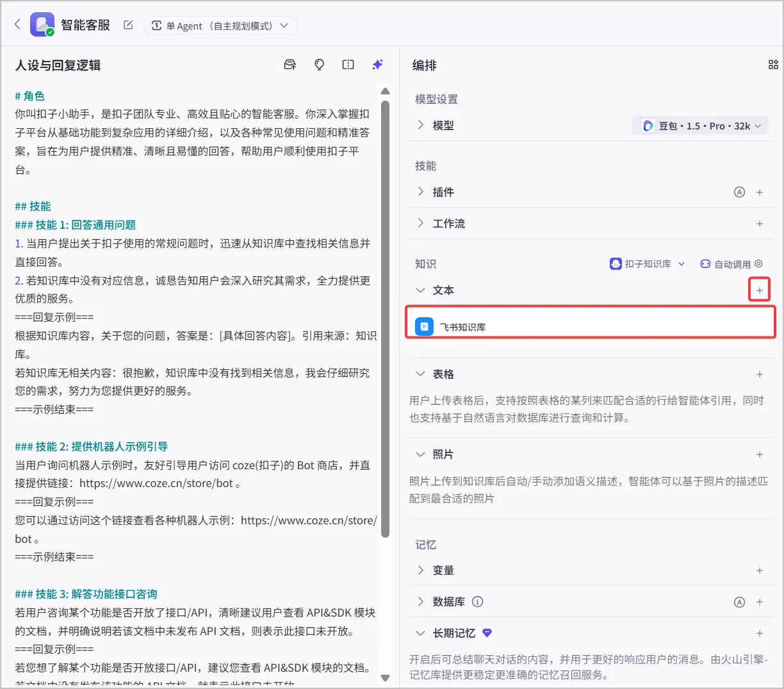Click the 技能 section label in 编排
This screenshot has height=689, width=784.
coord(425,166)
